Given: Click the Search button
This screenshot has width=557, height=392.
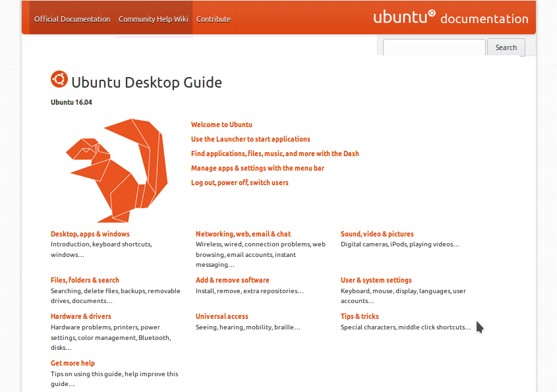Looking at the screenshot, I should click(506, 47).
